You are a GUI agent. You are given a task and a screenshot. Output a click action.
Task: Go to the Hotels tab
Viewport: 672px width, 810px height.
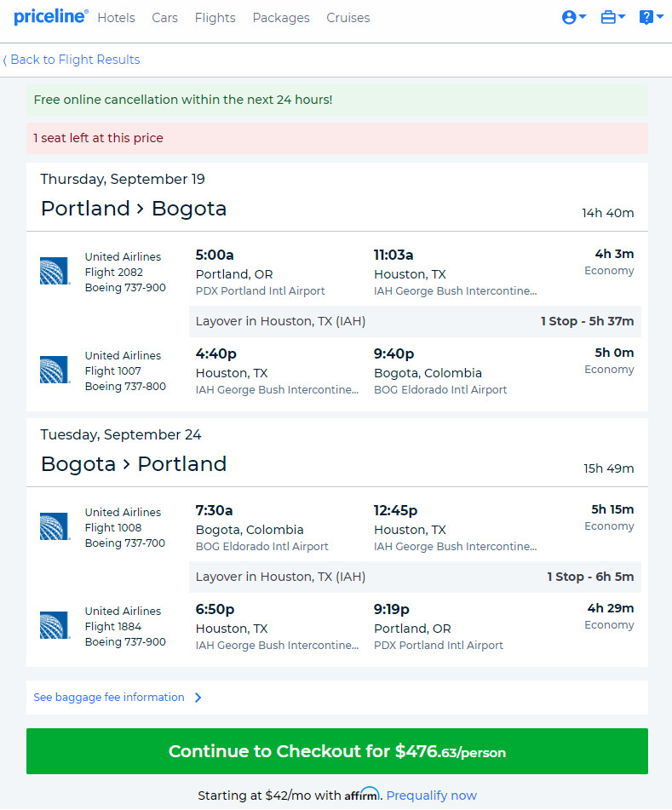click(116, 18)
